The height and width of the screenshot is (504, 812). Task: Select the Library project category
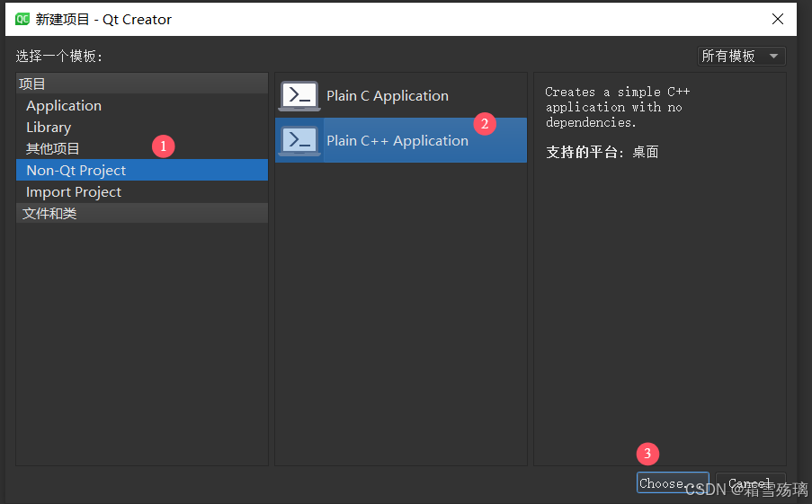[x=142, y=128]
